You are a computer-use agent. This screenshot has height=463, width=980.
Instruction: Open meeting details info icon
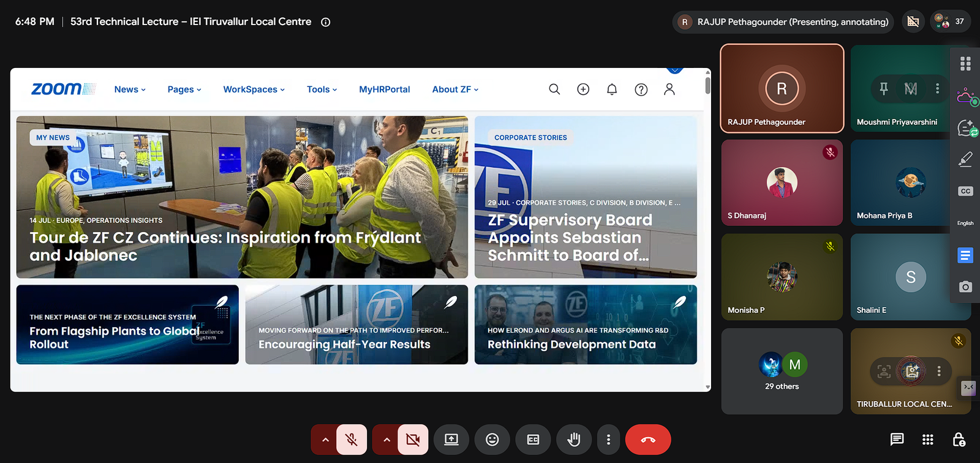(x=326, y=22)
